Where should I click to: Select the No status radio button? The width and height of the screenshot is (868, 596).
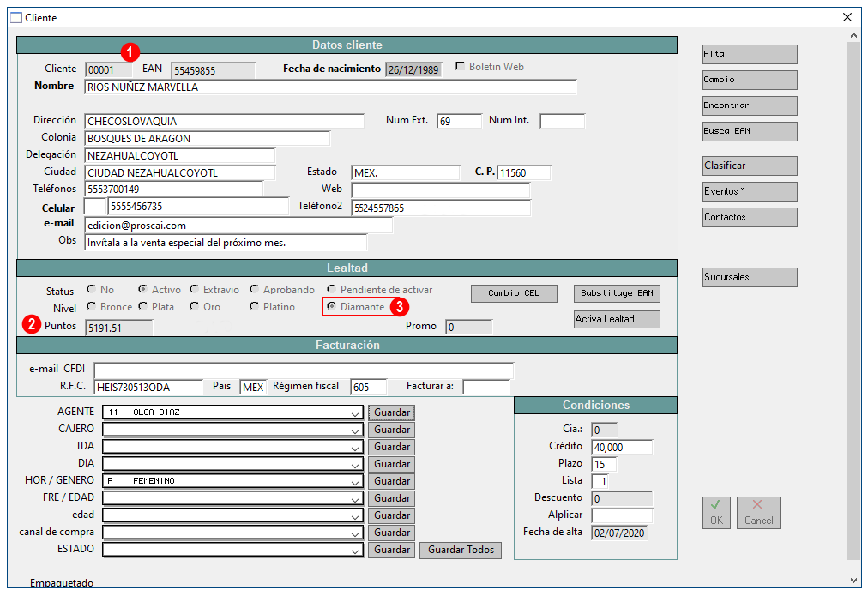pyautogui.click(x=91, y=289)
